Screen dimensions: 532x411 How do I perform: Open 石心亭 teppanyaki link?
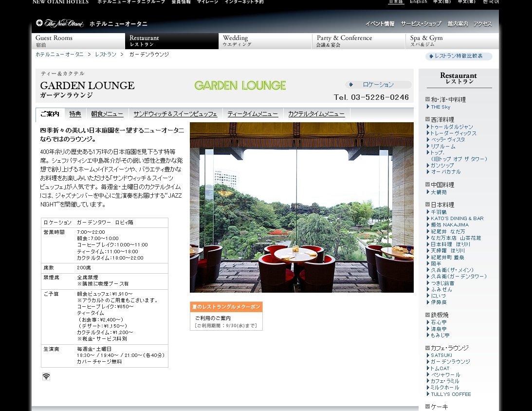click(x=439, y=322)
